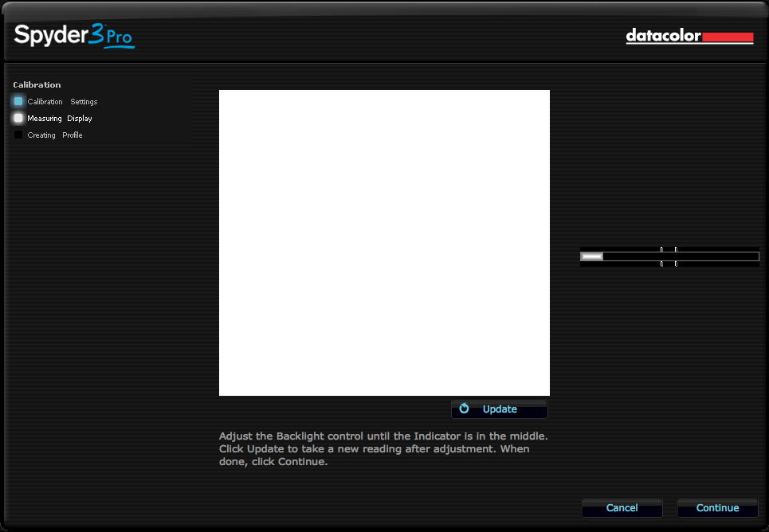Select the black Creating Profile step indicator

pyautogui.click(x=18, y=135)
